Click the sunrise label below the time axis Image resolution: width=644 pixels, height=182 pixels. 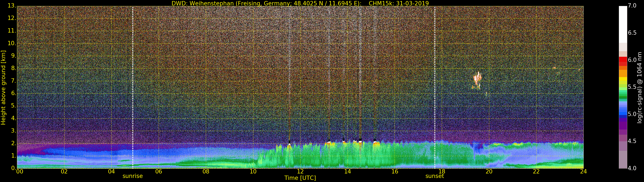pos(132,176)
